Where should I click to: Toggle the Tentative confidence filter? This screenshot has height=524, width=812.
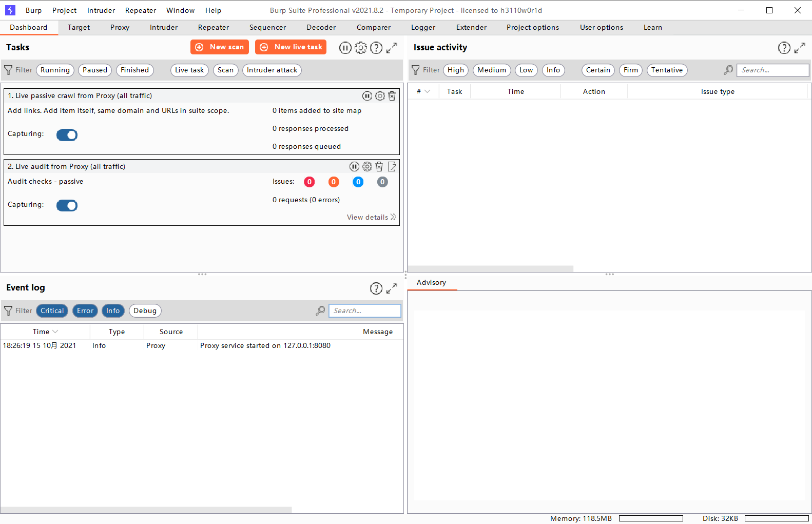667,70
